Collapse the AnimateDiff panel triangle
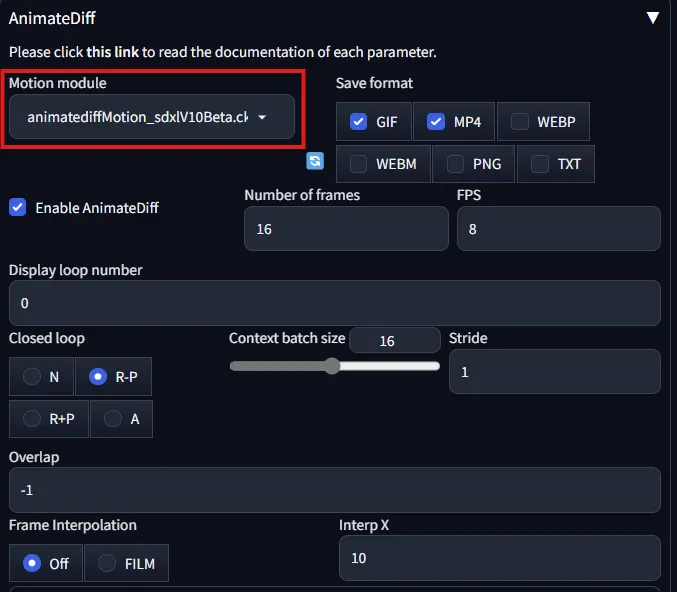This screenshot has width=677, height=592. coord(653,18)
